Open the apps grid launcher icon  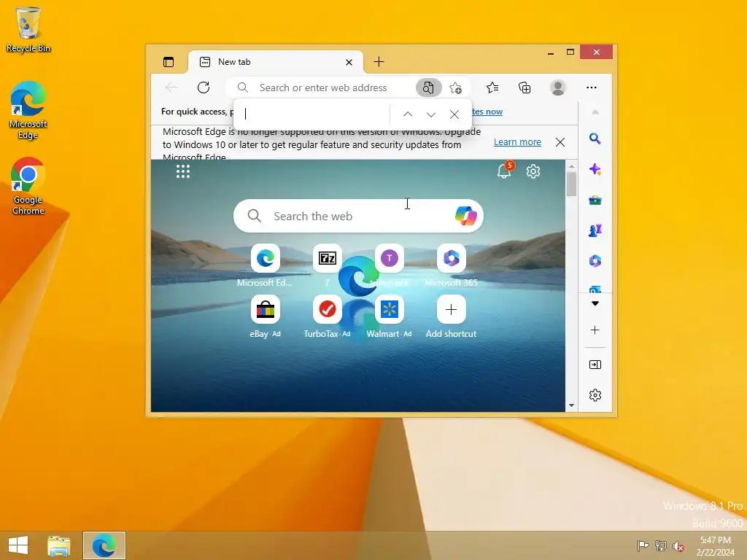coord(183,171)
